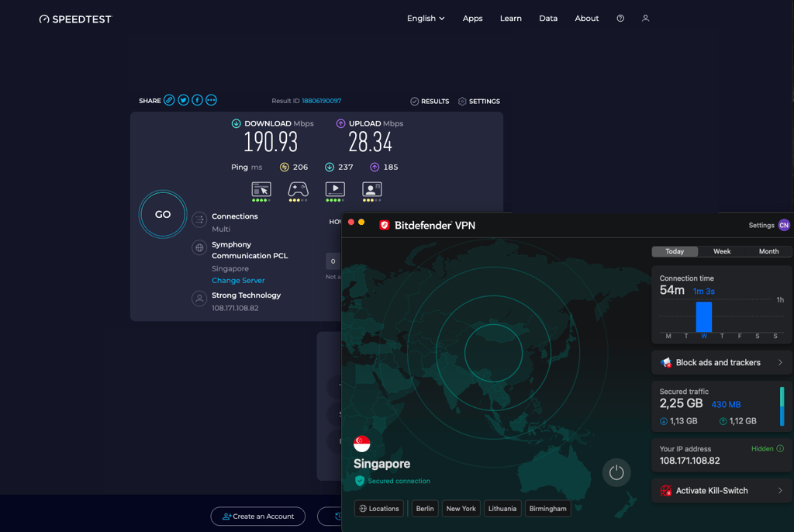The width and height of the screenshot is (794, 532).
Task: Click the download arrow icon
Action: pyautogui.click(x=236, y=123)
